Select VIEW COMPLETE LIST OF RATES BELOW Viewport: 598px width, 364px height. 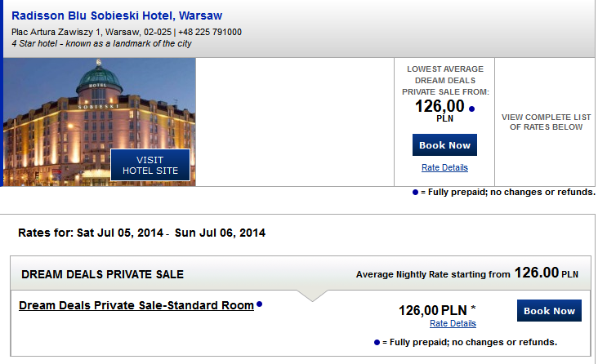tap(547, 122)
